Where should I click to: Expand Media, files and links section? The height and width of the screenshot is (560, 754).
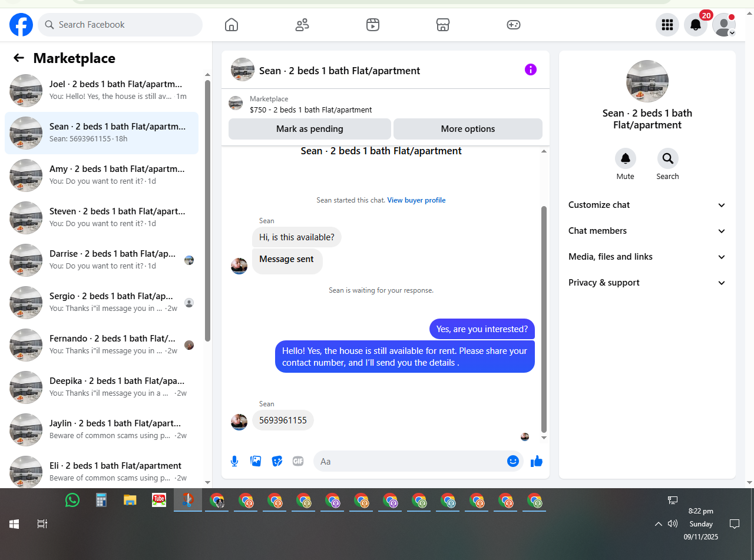tap(647, 257)
